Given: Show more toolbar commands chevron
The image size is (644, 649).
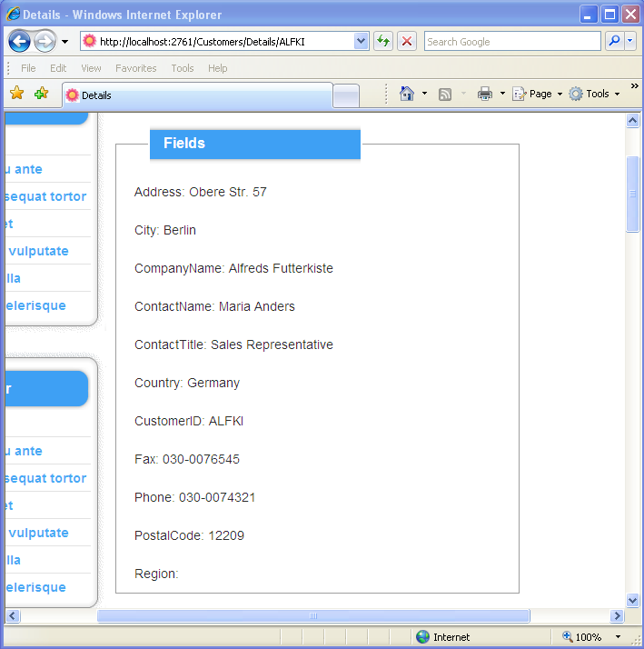Looking at the screenshot, I should pyautogui.click(x=634, y=85).
